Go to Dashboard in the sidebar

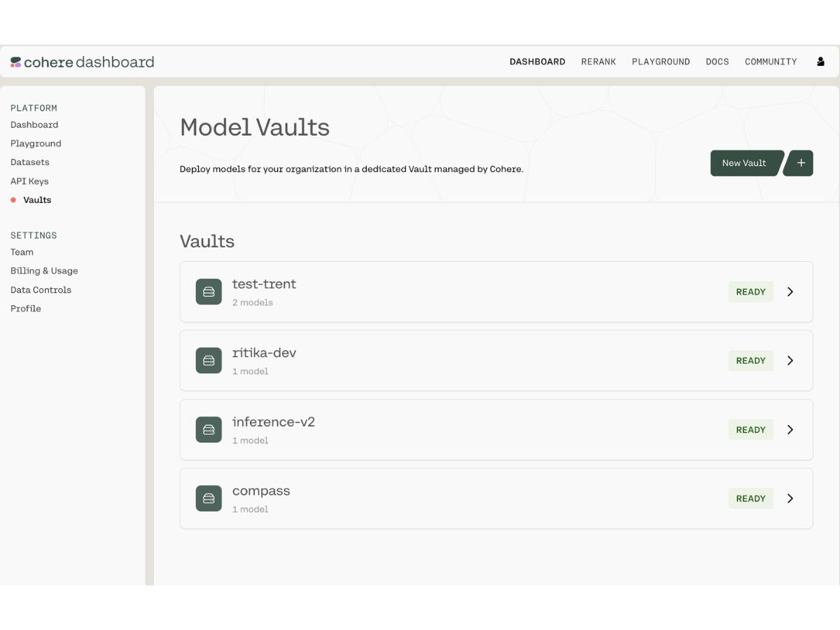click(34, 125)
